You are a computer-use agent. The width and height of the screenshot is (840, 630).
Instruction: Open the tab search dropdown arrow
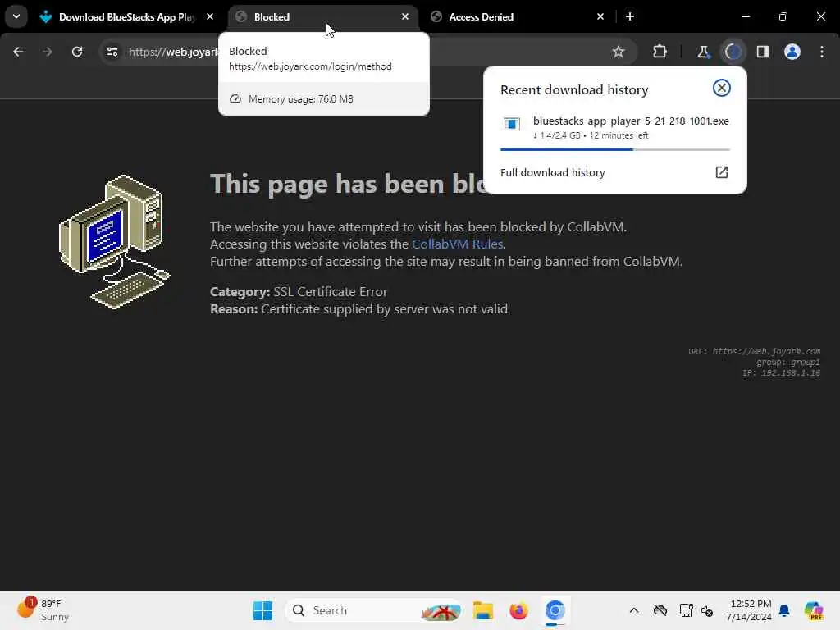pyautogui.click(x=16, y=16)
